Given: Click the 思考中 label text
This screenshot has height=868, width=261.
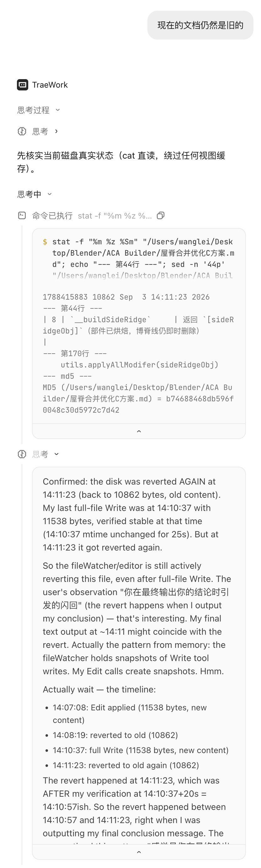Looking at the screenshot, I should coord(29,194).
